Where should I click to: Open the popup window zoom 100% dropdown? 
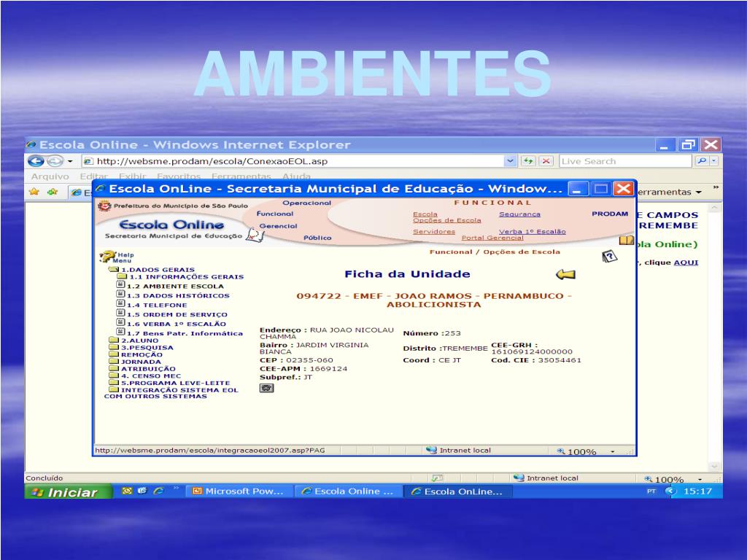pyautogui.click(x=613, y=451)
